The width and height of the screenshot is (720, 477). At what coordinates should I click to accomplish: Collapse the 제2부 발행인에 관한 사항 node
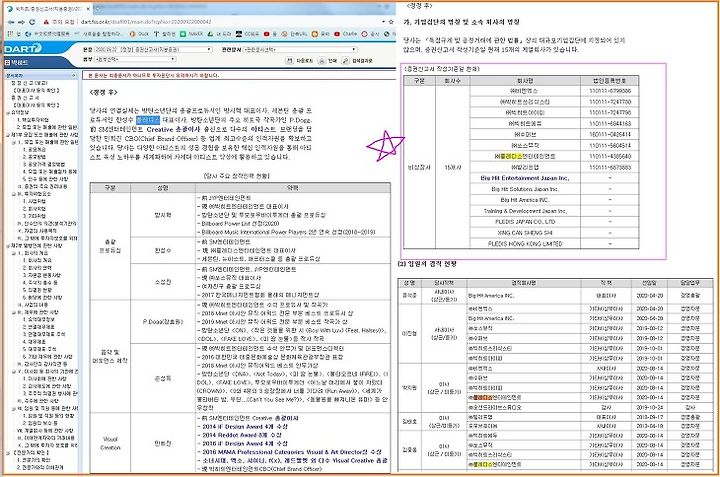point(8,246)
